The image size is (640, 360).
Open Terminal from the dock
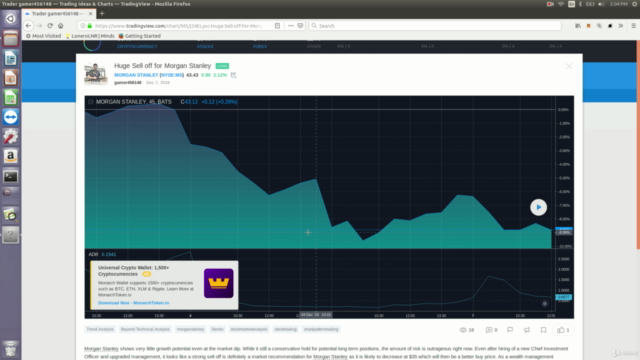[11, 176]
